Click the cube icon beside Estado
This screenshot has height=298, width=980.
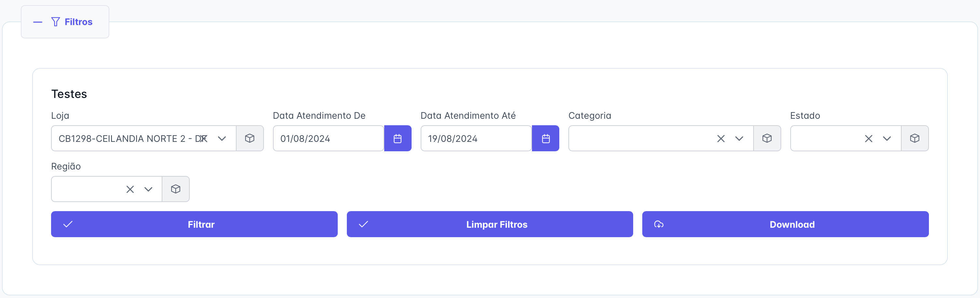tap(915, 138)
